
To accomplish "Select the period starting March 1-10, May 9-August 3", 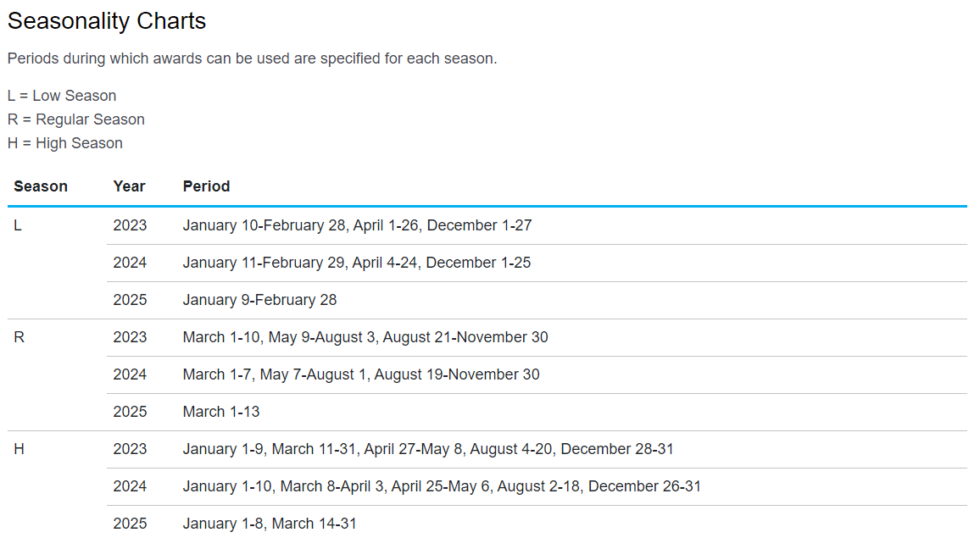I will (x=365, y=337).
